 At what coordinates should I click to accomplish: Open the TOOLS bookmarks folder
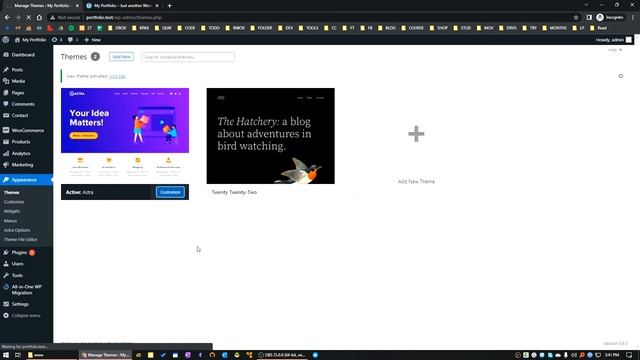(308, 28)
